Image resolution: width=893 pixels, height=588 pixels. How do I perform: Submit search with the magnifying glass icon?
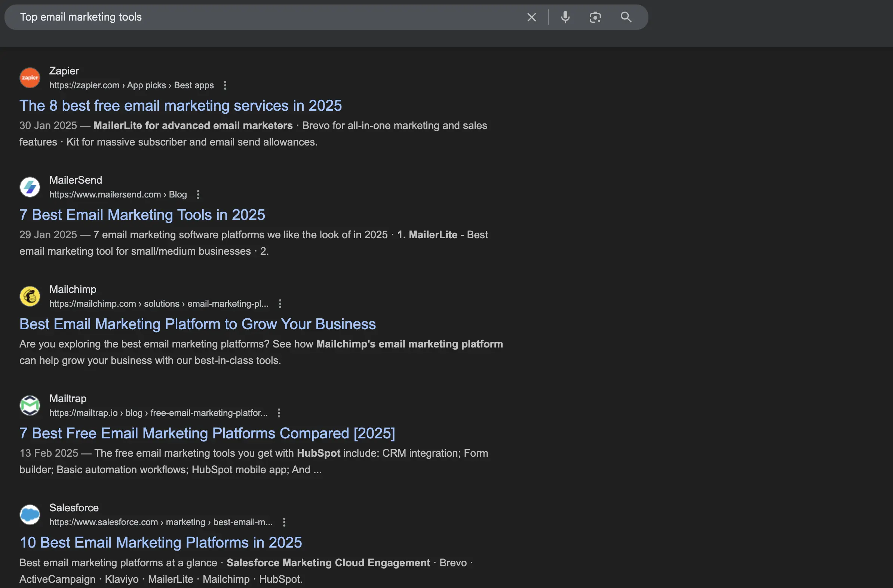[626, 17]
